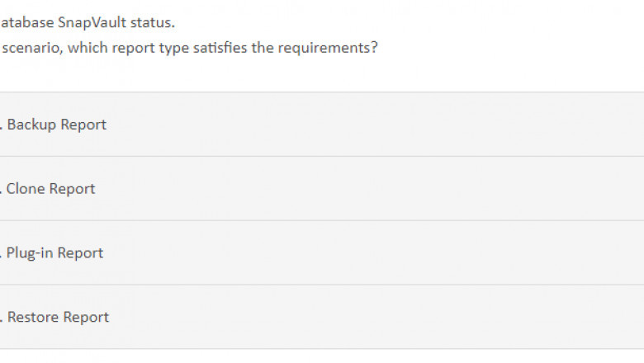Click "Report" in the Plug-in Report option
This screenshot has height=363, width=644.
pyautogui.click(x=80, y=253)
